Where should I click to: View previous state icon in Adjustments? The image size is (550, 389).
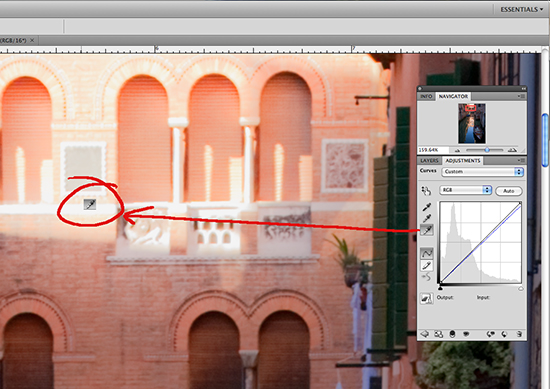point(490,334)
